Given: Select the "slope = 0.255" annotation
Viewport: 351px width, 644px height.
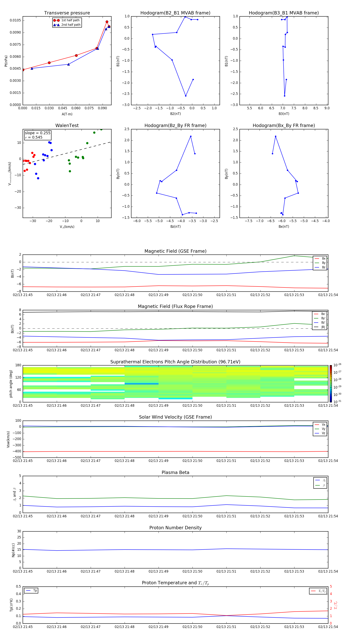Looking at the screenshot, I should [x=37, y=133].
